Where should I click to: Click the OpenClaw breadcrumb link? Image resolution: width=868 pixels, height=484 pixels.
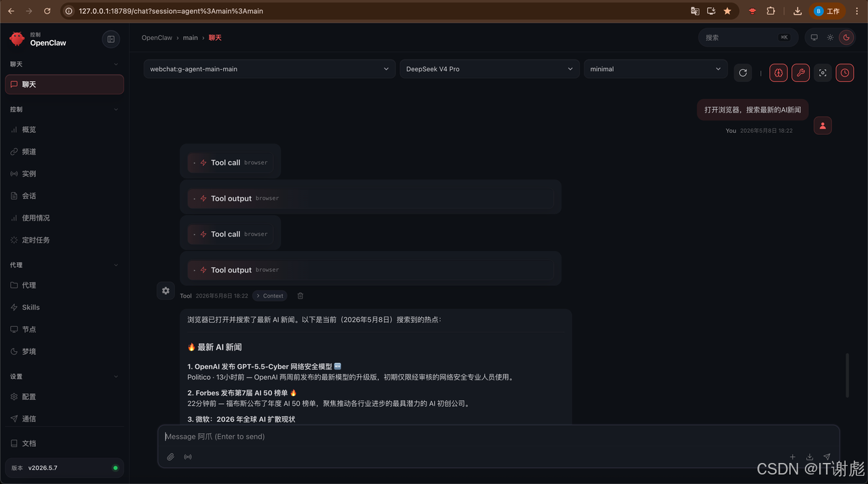157,38
